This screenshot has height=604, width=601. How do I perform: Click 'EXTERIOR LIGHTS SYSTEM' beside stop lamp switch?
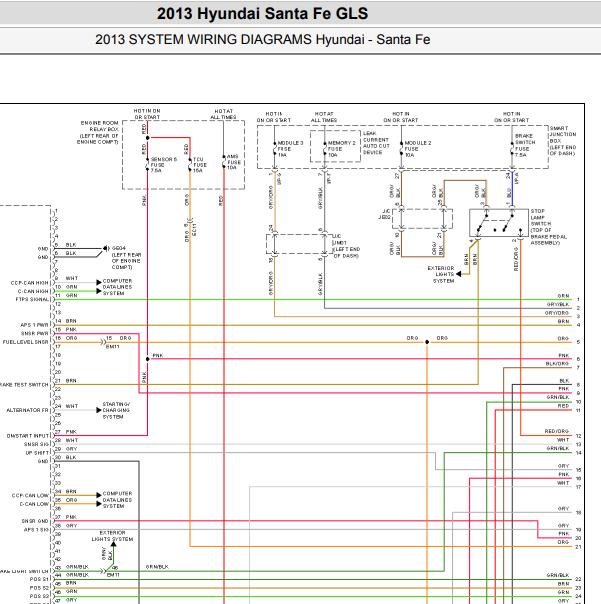click(x=443, y=274)
